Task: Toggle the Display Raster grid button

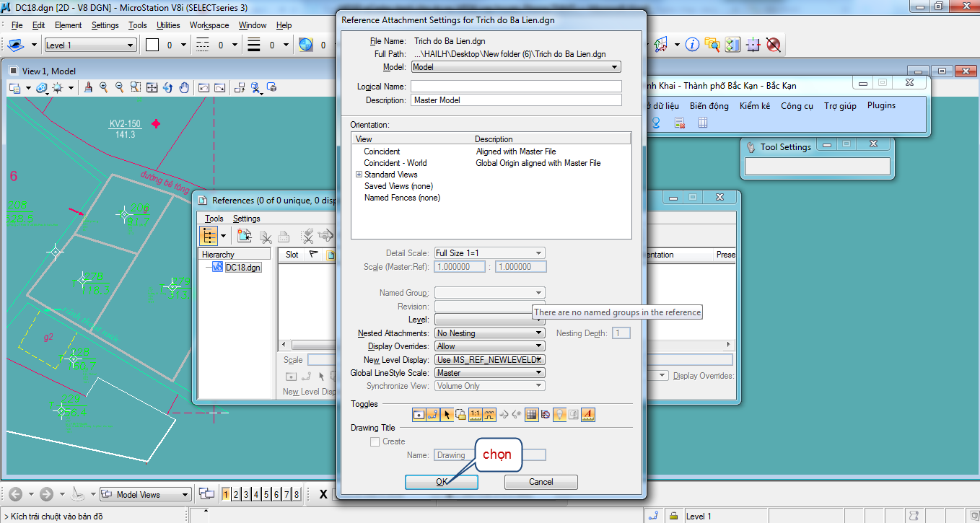Action: pos(532,414)
